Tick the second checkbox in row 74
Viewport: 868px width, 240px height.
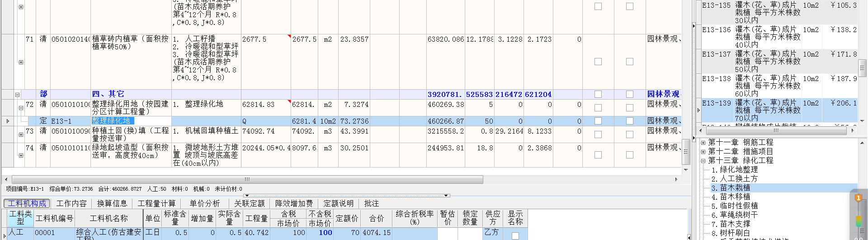[630, 155]
